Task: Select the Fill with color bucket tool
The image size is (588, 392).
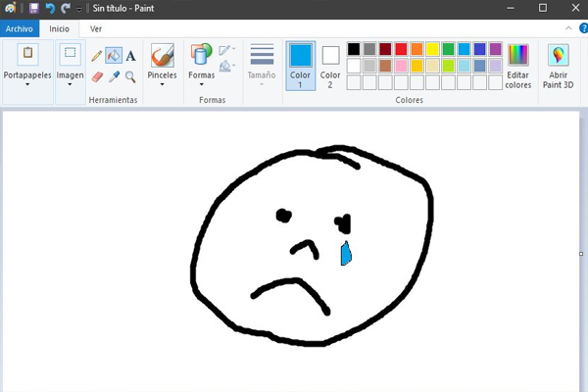Action: click(114, 56)
